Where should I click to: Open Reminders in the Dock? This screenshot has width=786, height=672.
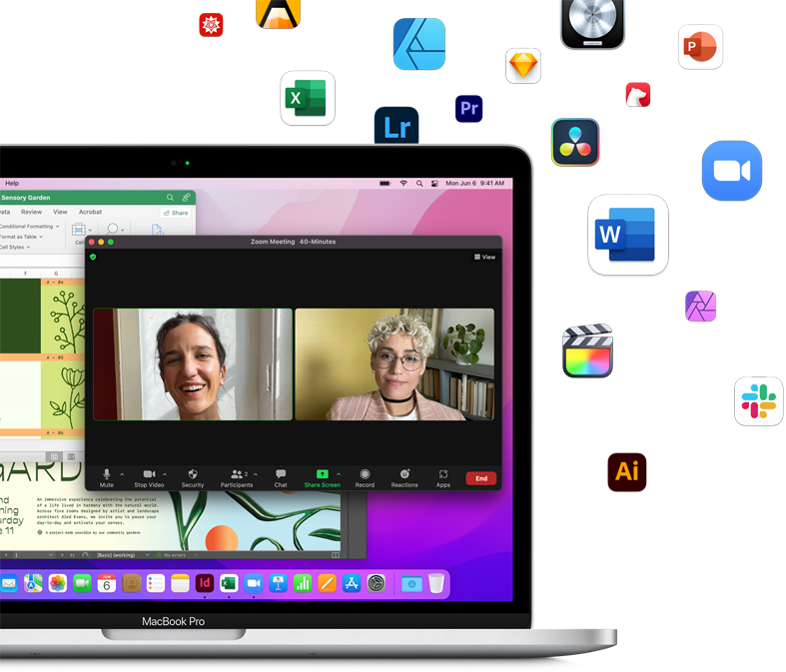point(156,584)
